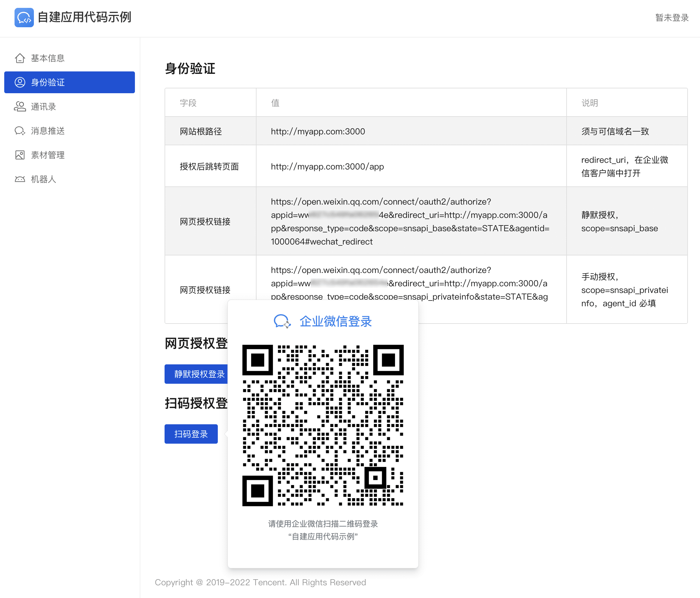Screen dimensions: 700x598
Task: Click the chat bubble icon beside 消息推送
Action: [20, 131]
